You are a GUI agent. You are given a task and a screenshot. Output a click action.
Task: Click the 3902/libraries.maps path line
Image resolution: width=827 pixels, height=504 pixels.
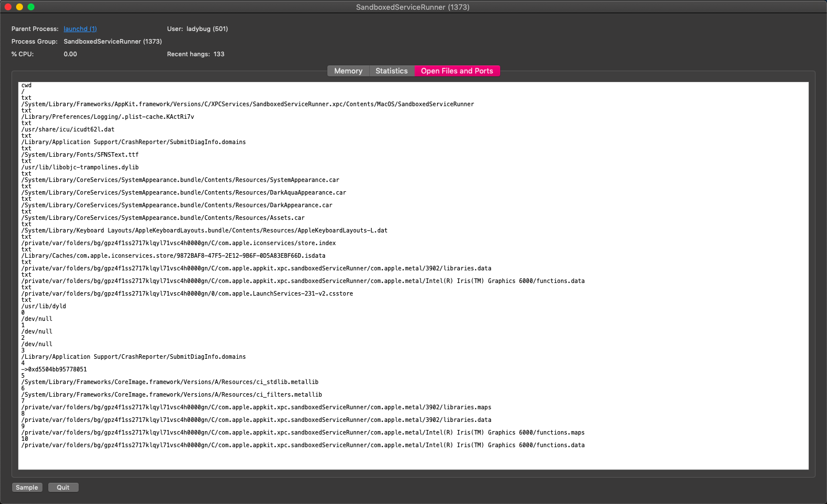256,408
